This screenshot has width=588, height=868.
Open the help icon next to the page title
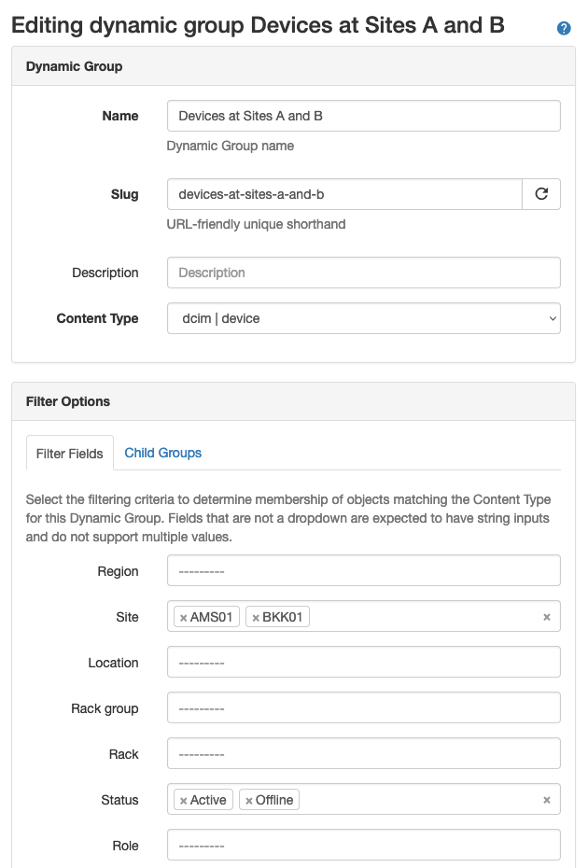point(563,28)
